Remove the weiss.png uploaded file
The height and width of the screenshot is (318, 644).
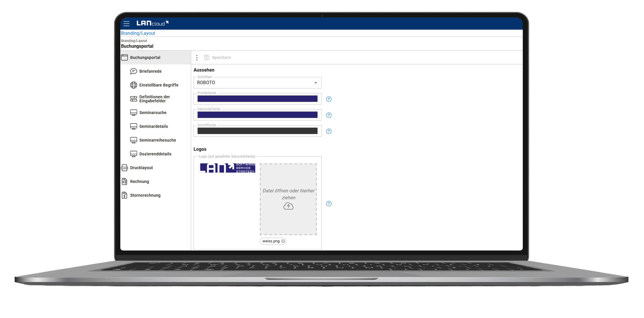283,241
